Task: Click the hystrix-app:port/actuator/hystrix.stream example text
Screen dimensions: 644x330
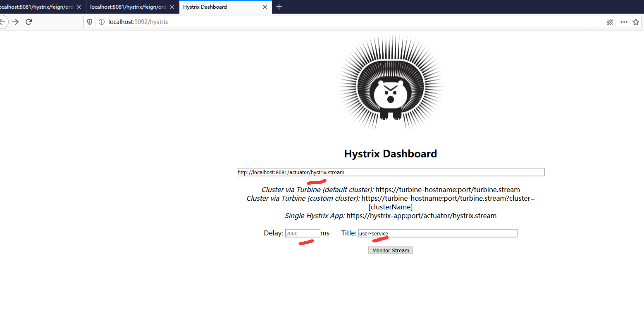Action: point(422,216)
